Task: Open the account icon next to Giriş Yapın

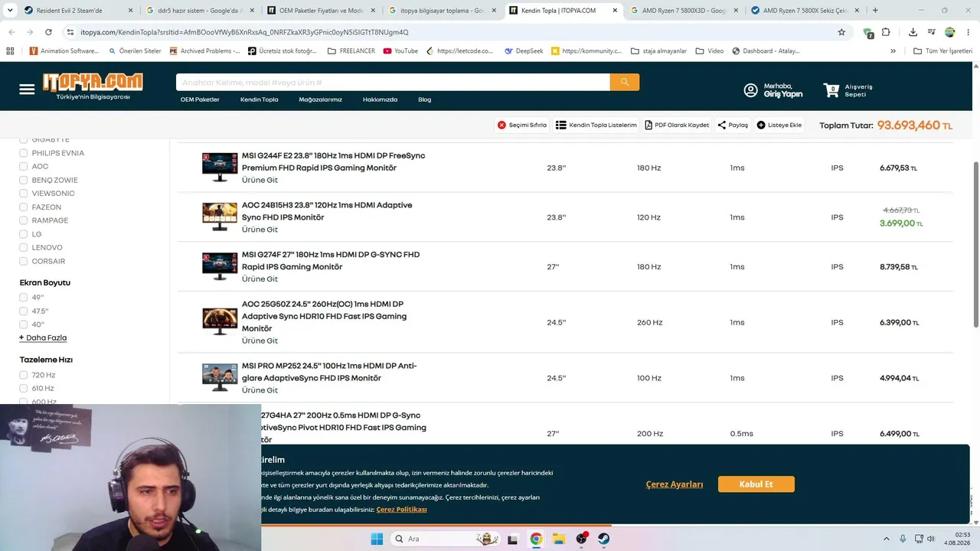Action: [750, 90]
